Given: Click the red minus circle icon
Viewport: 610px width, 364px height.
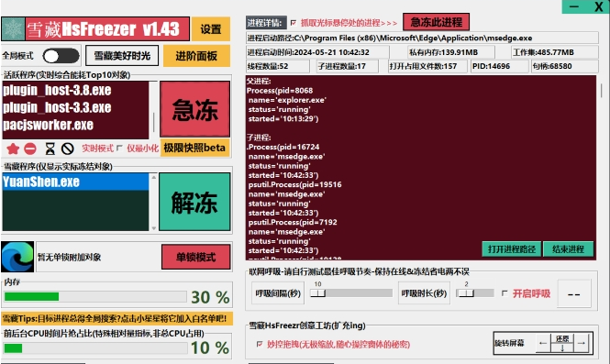Looking at the screenshot, I should click(30, 149).
